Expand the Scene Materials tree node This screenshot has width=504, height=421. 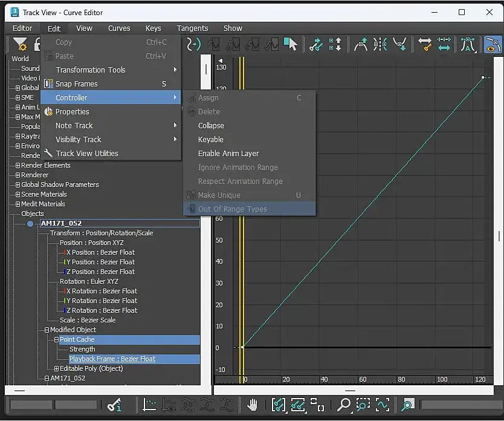click(x=18, y=194)
